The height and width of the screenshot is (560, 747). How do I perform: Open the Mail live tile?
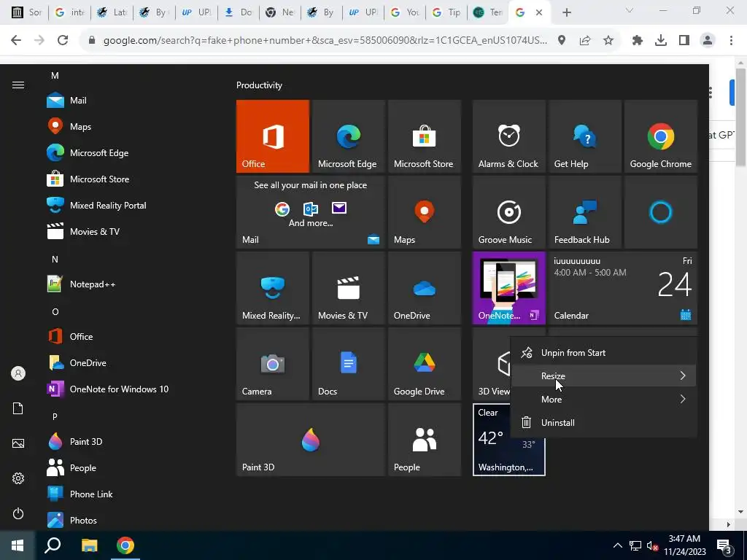pos(311,212)
